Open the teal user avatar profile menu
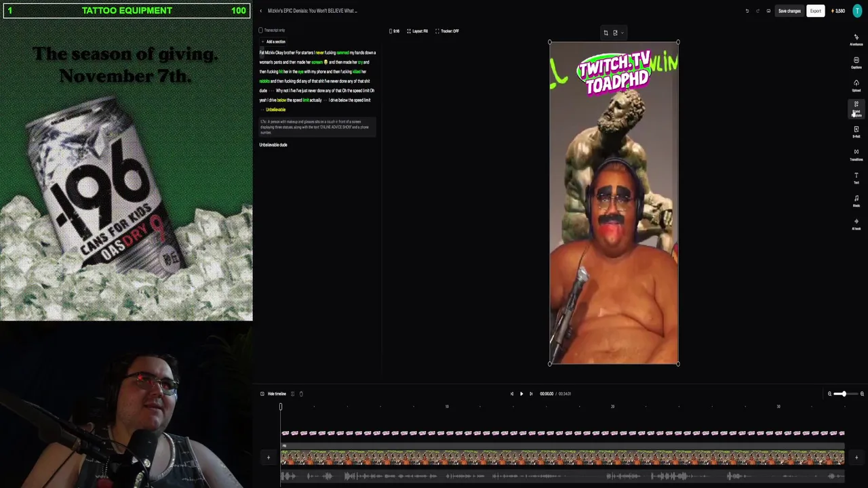This screenshot has height=488, width=868. tap(857, 11)
